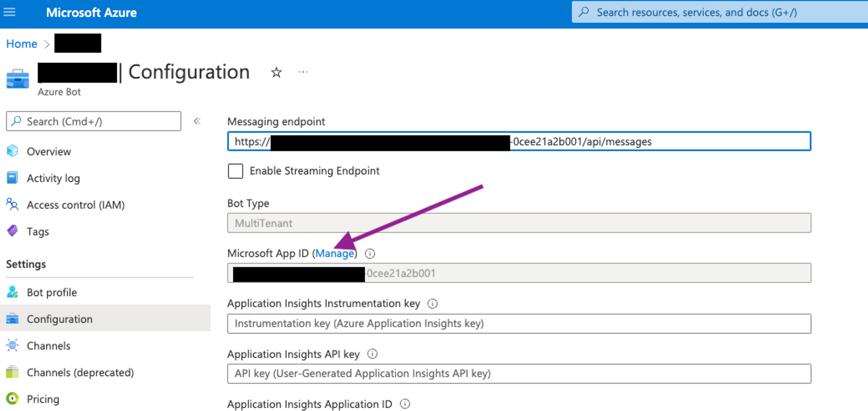This screenshot has height=411, width=868.
Task: Click the Overview cube icon
Action: pyautogui.click(x=13, y=151)
